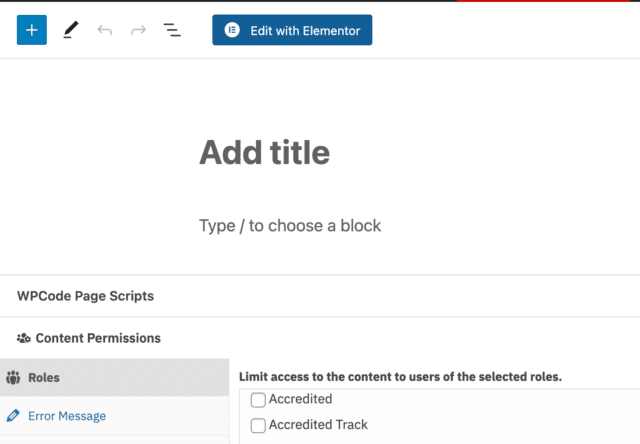
Task: Click the Undo arrow
Action: tap(104, 30)
